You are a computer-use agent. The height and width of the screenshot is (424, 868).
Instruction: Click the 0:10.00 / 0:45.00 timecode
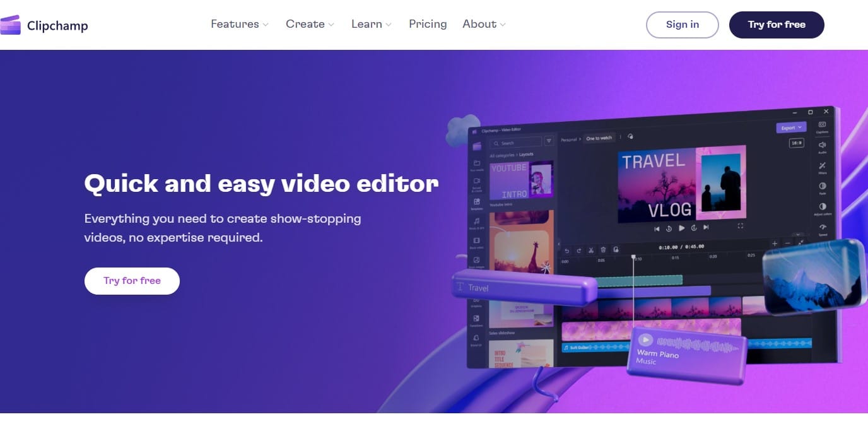coord(681,247)
